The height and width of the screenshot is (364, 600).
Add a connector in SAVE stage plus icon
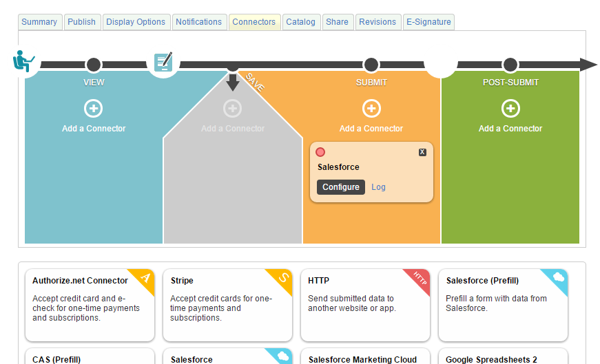point(233,109)
